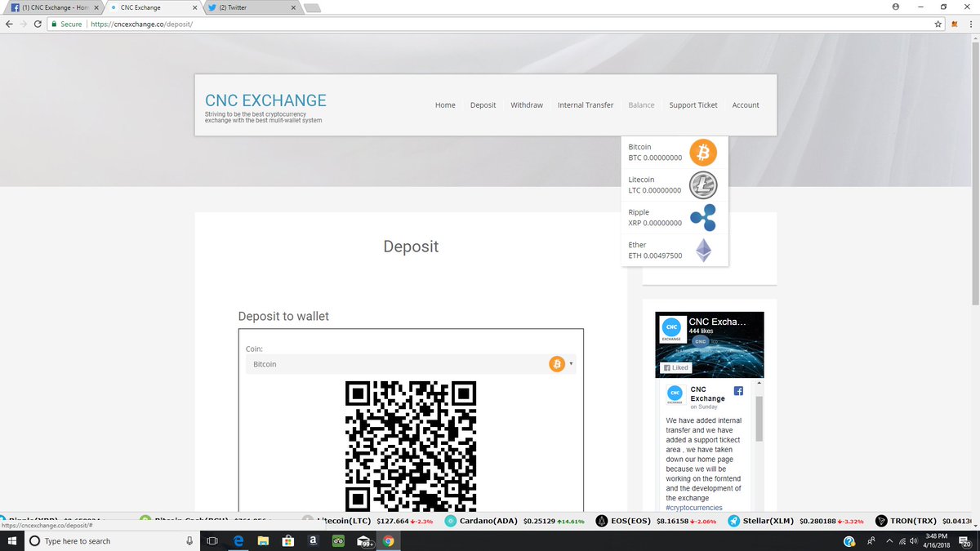Open Amazon app from the taskbar
The height and width of the screenshot is (551, 980).
coord(313,541)
